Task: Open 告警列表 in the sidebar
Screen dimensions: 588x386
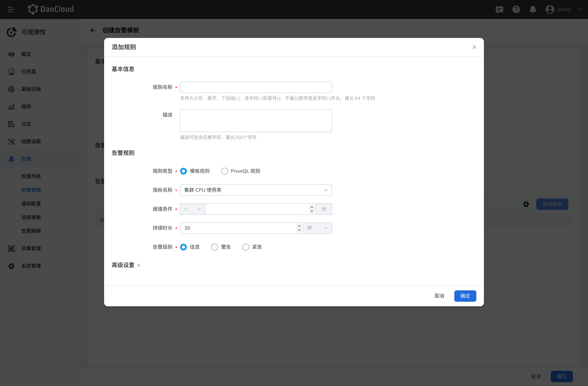Action: pos(31,176)
